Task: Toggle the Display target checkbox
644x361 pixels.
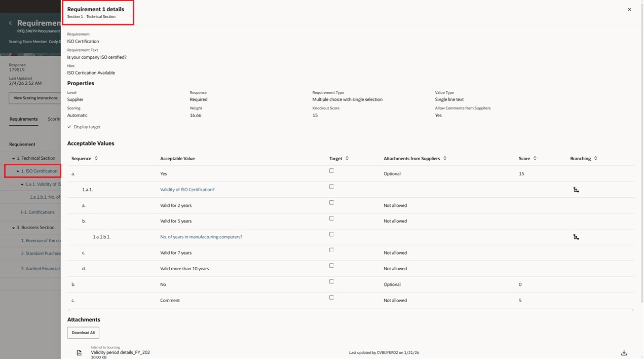Action: pos(69,126)
